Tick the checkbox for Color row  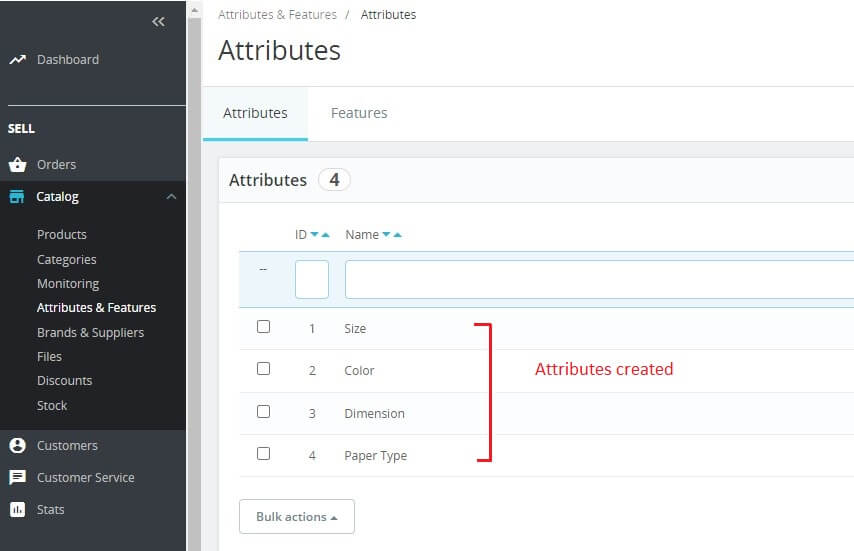[264, 369]
